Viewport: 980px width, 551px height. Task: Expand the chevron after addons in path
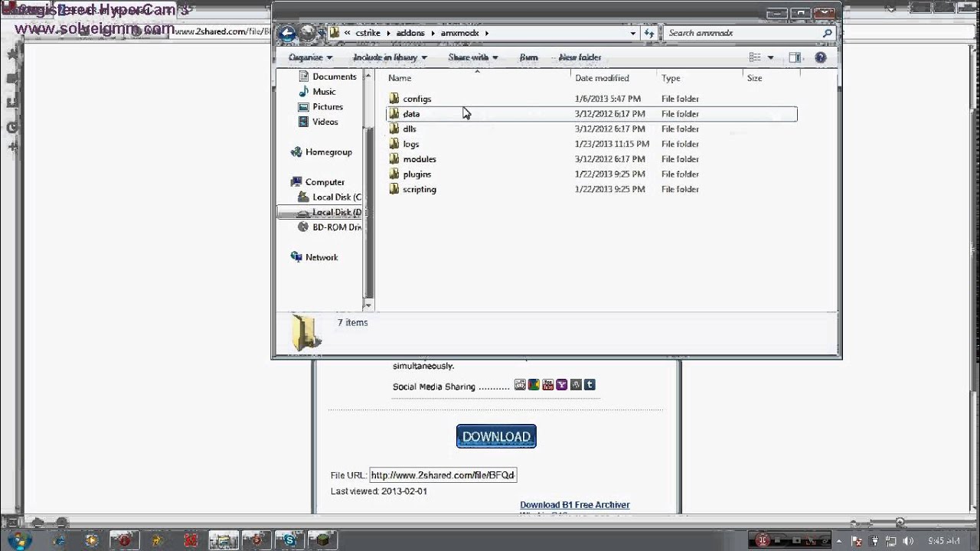(x=431, y=33)
